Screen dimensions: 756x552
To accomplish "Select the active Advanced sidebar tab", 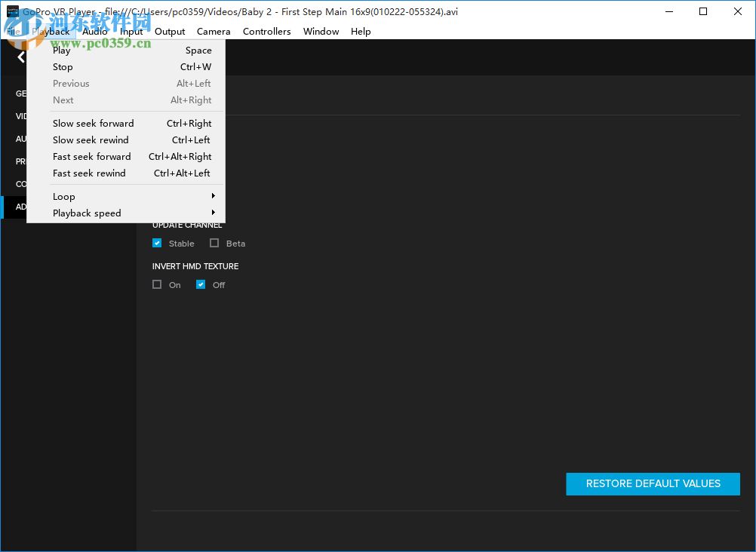I will [14, 207].
